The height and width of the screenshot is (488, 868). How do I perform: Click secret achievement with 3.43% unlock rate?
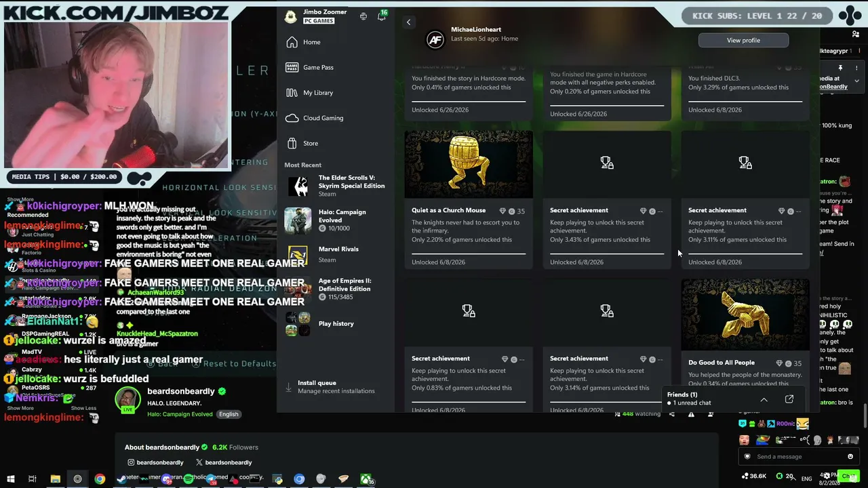[x=607, y=199]
